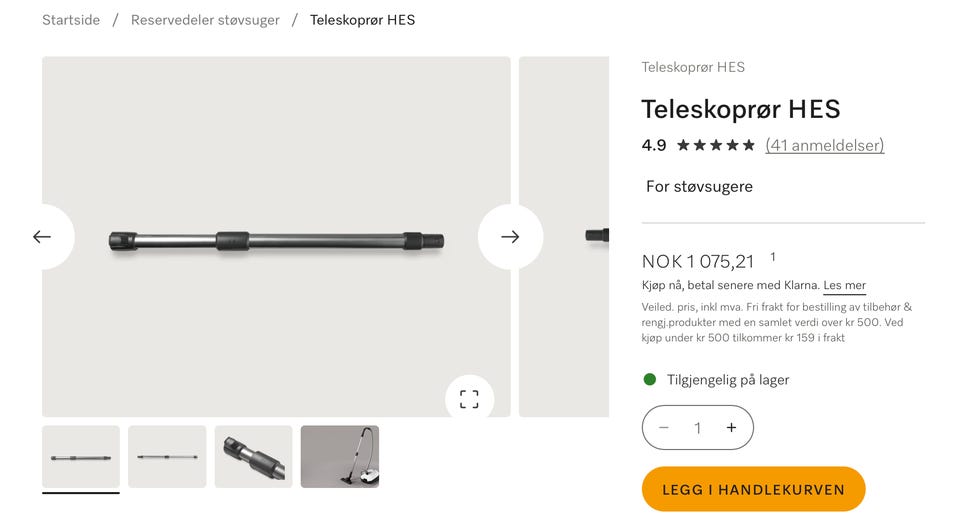The width and height of the screenshot is (960, 530).
Task: Go to Reservedeler støvsuger breadcrumb
Action: [205, 20]
